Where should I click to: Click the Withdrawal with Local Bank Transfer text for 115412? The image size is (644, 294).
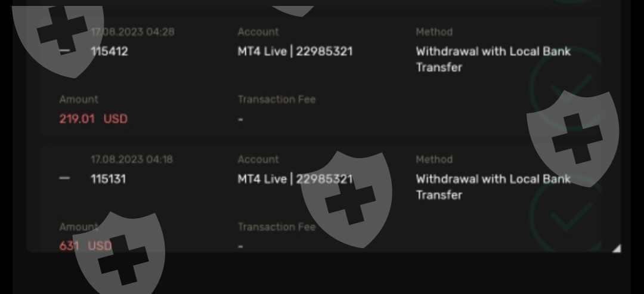tap(493, 59)
